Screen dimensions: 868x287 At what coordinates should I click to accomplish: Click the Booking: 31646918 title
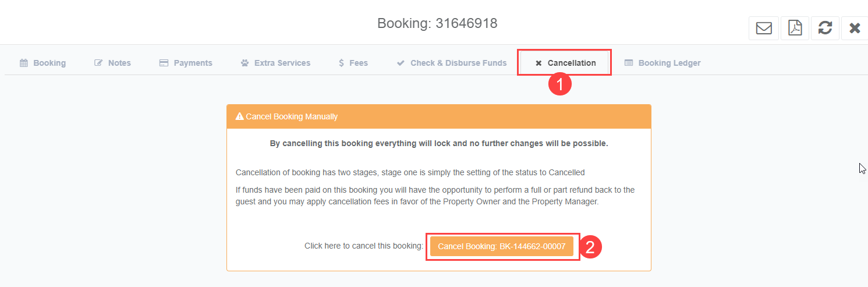(437, 23)
